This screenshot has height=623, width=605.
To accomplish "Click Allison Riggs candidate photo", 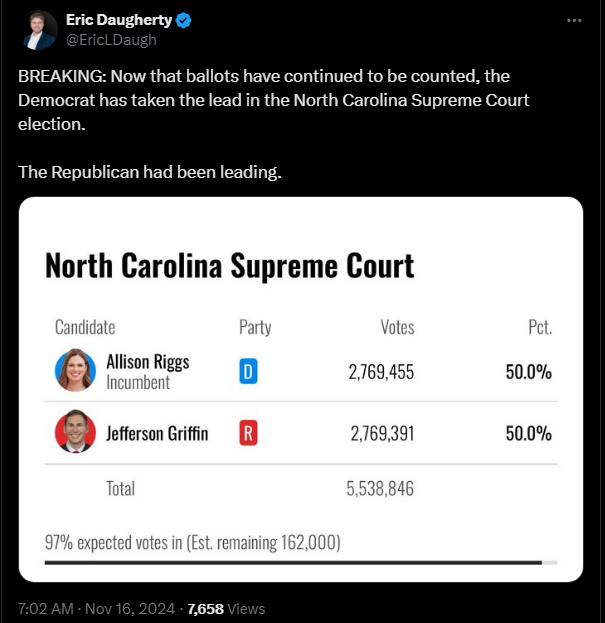I will [x=75, y=370].
